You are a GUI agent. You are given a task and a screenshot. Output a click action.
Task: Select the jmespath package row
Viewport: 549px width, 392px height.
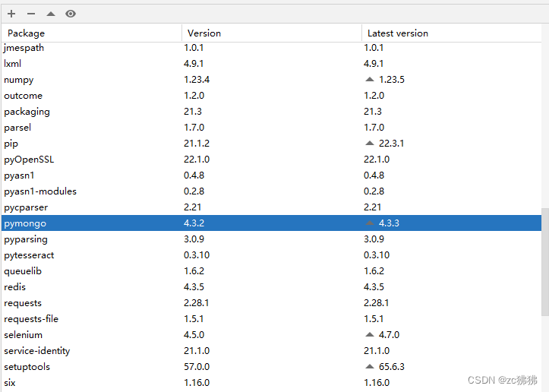[x=271, y=48]
